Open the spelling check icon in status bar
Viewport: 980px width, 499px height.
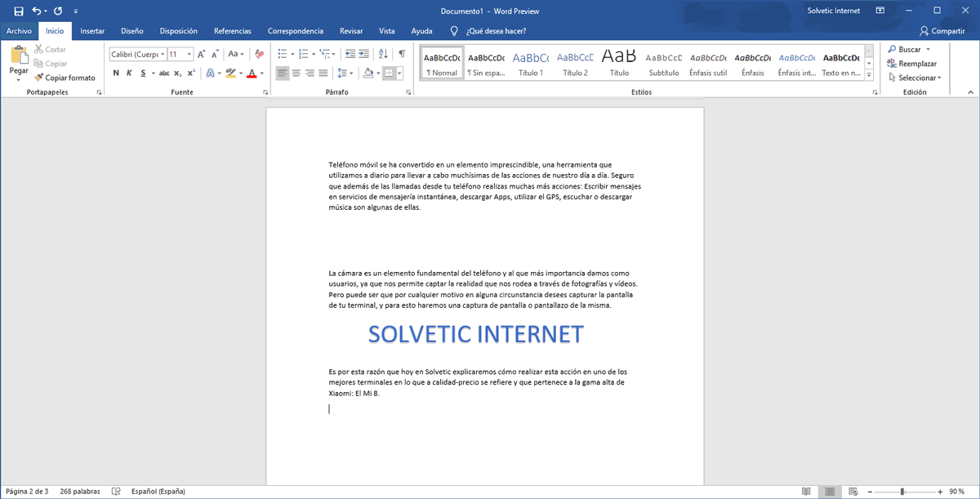(x=116, y=492)
